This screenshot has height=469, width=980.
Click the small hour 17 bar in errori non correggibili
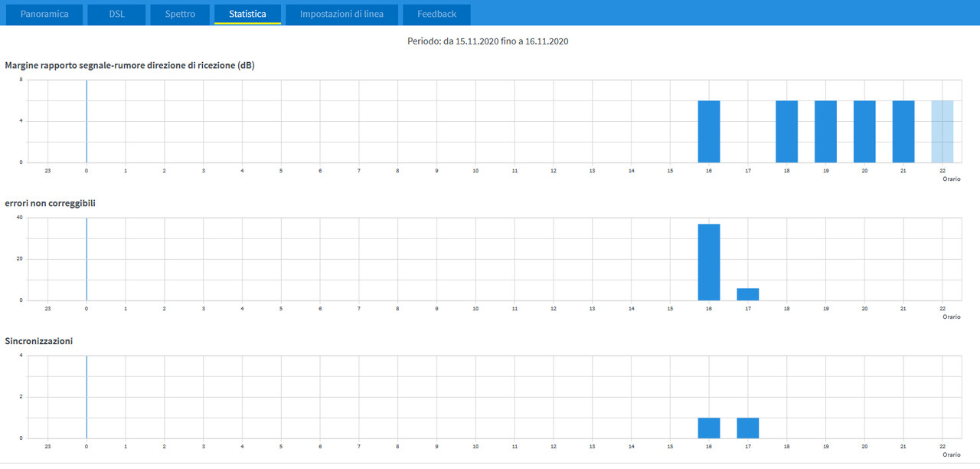click(748, 294)
